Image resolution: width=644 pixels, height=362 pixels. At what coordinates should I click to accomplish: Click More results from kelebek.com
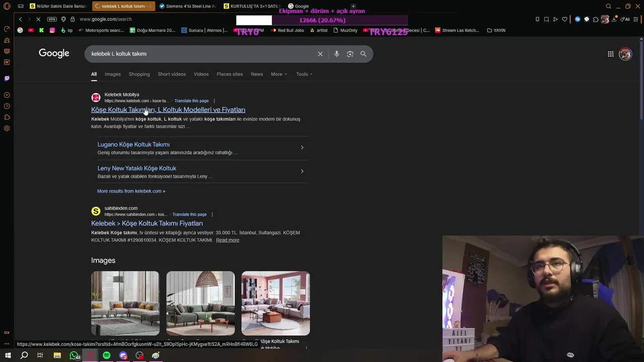point(131,191)
